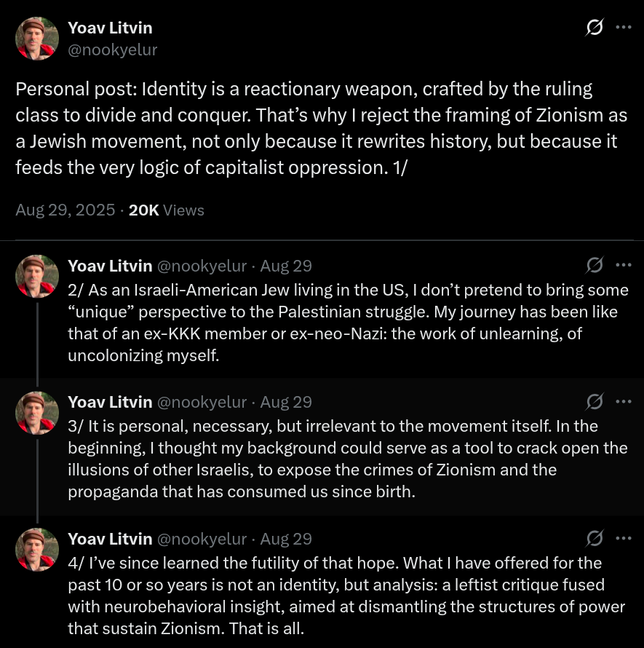Open Yoav Litvin avatar on main post
This screenshot has height=648, width=644.
click(x=37, y=38)
